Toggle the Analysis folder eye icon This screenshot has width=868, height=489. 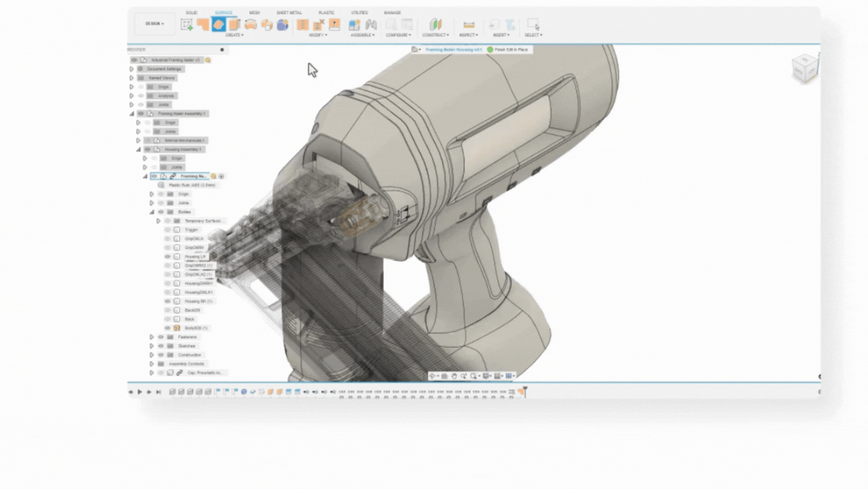click(x=141, y=96)
